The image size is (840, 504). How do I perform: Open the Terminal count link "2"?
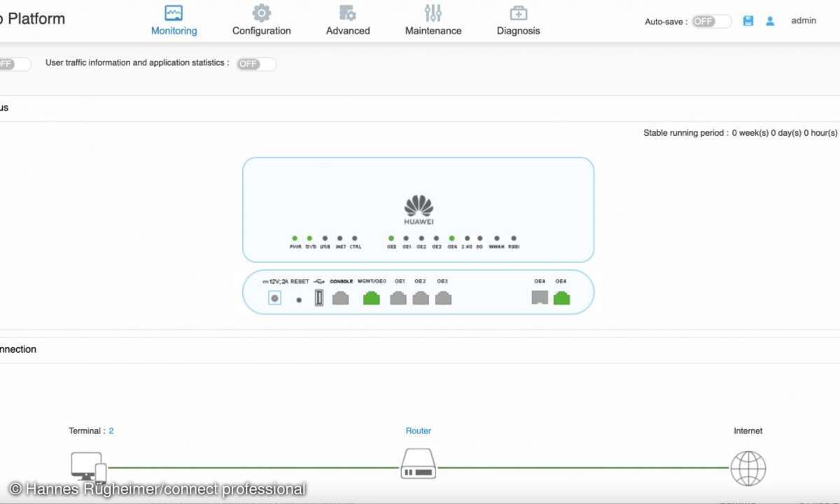111,431
